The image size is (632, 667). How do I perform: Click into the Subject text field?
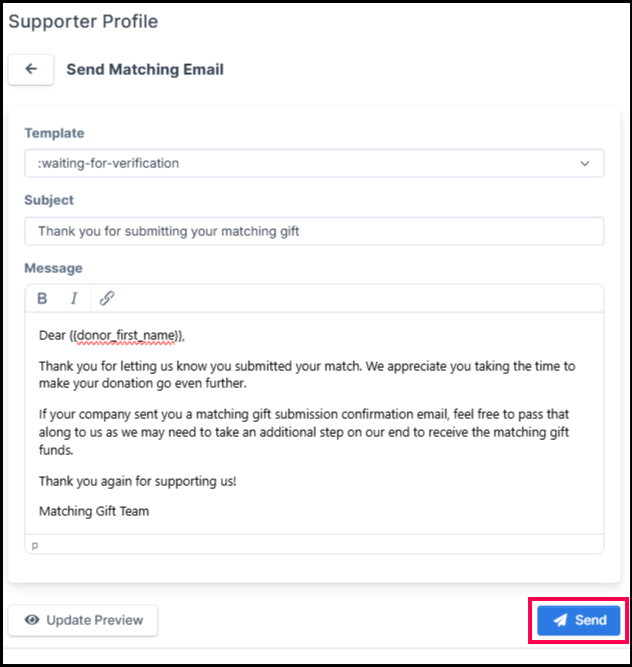tap(314, 231)
